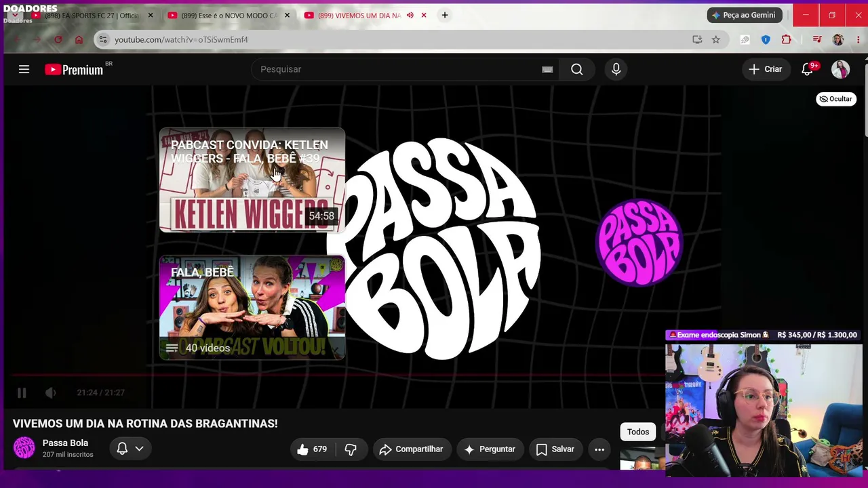Close the Esse é o NOVO MODO tab
Screen dimensions: 868x488
[288, 15]
